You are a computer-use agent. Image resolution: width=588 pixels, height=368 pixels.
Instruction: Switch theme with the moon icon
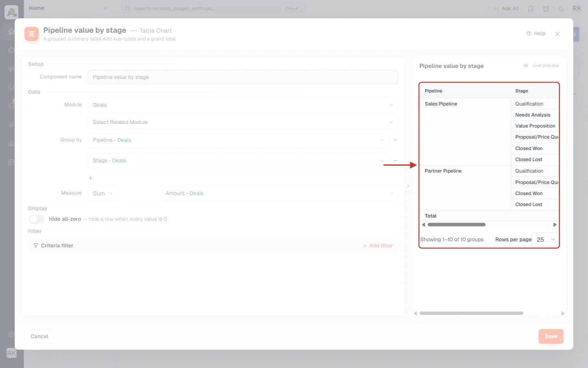[x=561, y=9]
